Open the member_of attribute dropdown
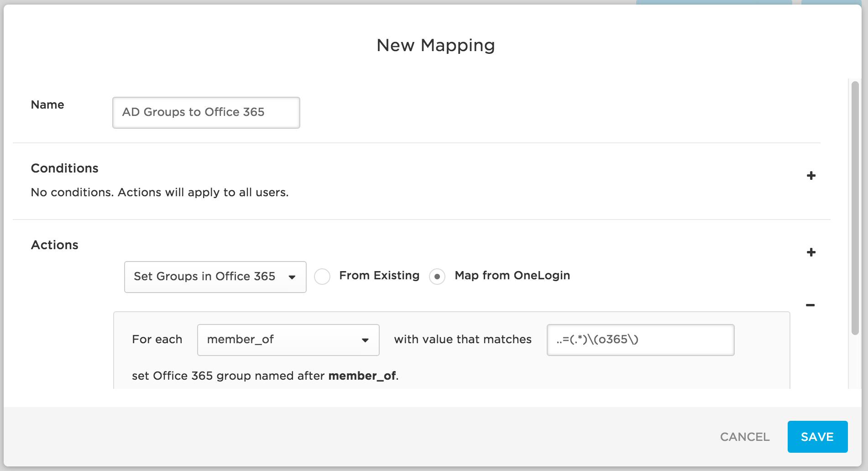 point(288,340)
